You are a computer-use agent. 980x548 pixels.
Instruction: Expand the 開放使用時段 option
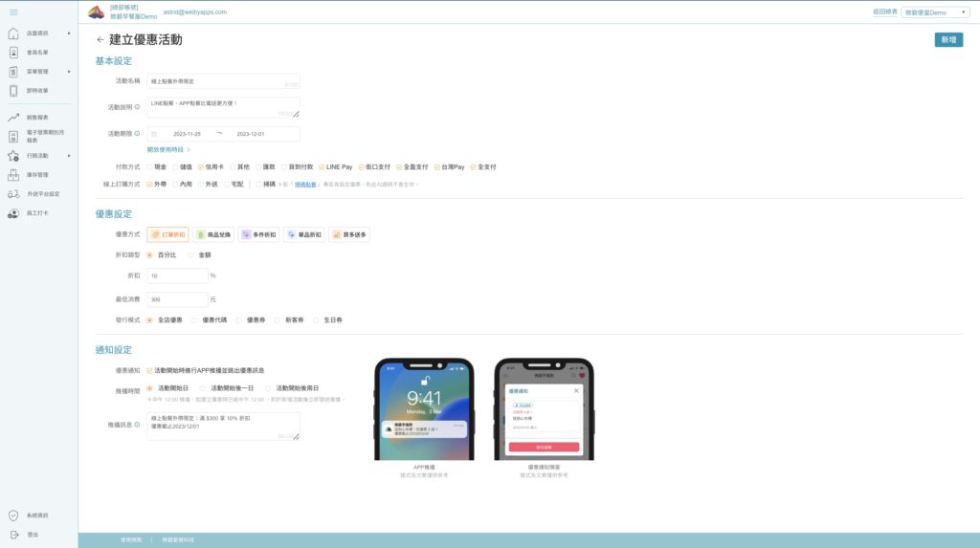click(x=168, y=150)
